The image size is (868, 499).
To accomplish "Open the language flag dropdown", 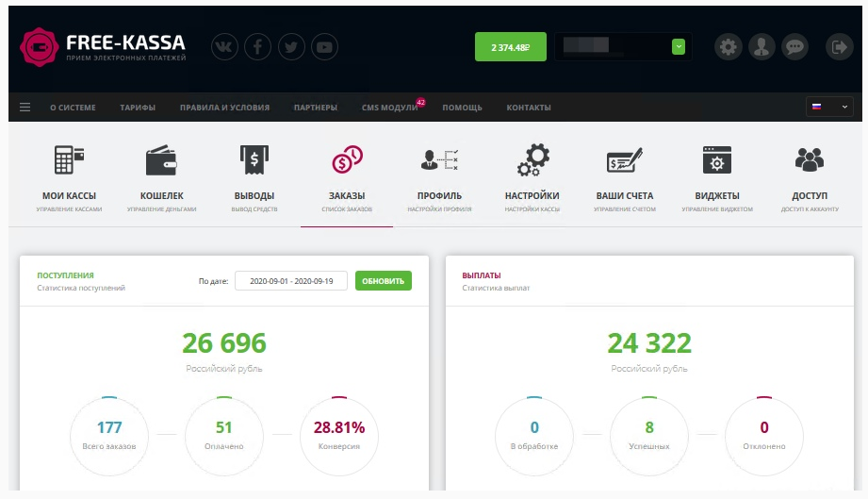I will pos(829,107).
